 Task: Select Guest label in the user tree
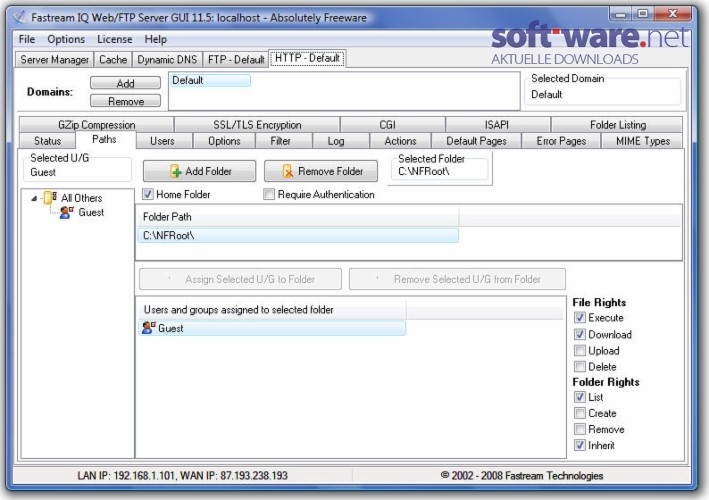(91, 212)
